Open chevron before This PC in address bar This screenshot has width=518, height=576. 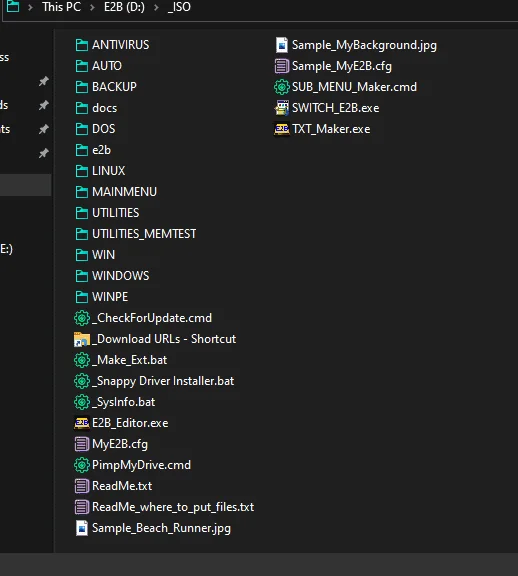click(30, 7)
